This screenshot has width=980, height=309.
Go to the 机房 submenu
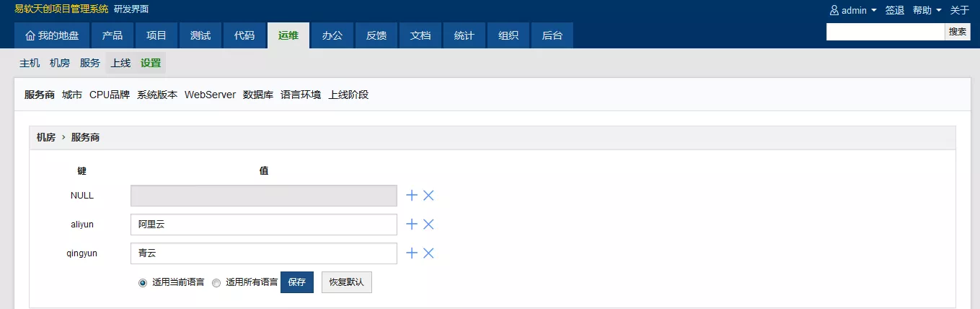(60, 63)
